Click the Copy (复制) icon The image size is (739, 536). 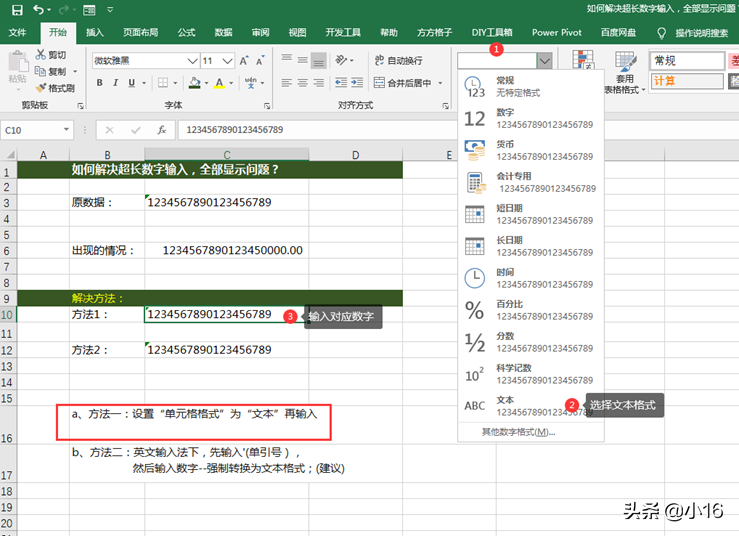[x=41, y=71]
